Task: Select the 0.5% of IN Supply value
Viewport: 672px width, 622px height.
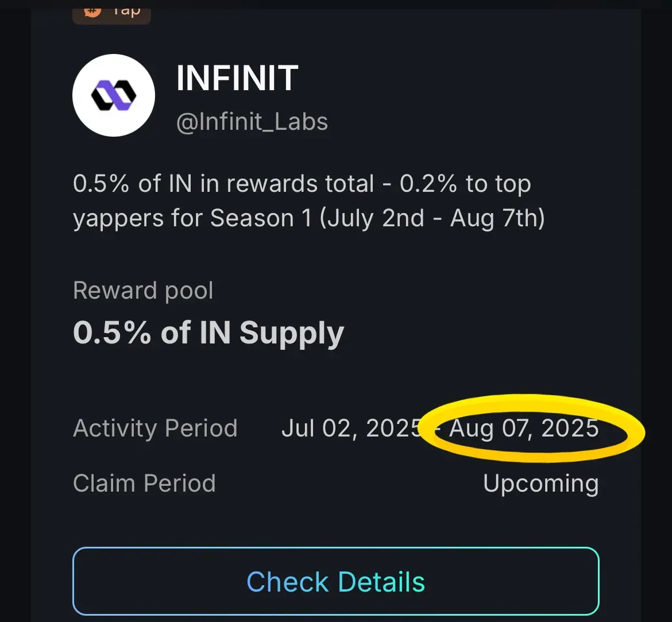Action: [x=208, y=333]
